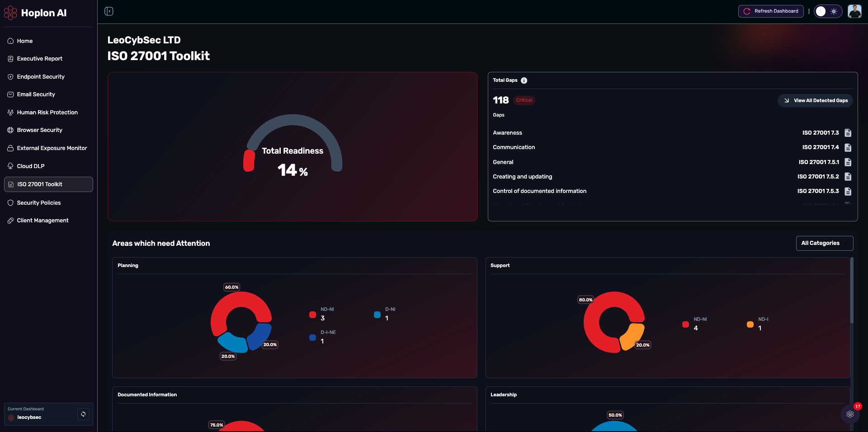
Task: Click the Hoplon AI logo
Action: point(35,13)
